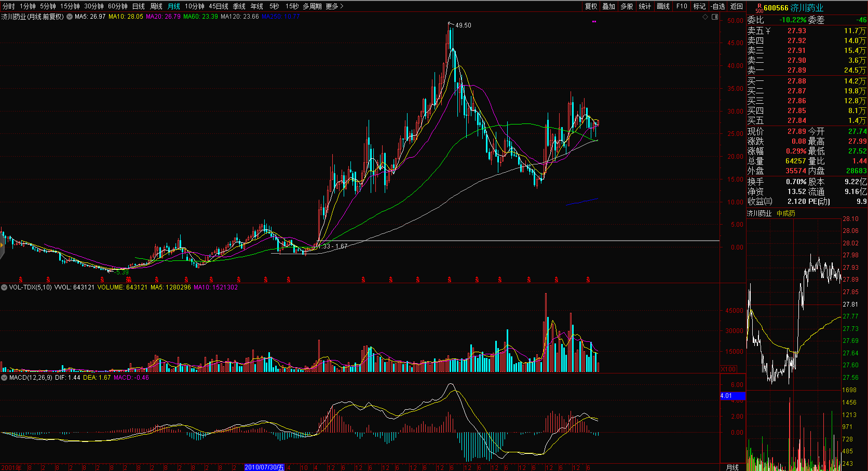The height and width of the screenshot is (471, 868).
Task: Click the 现价 27.89 value
Action: pyautogui.click(x=796, y=132)
